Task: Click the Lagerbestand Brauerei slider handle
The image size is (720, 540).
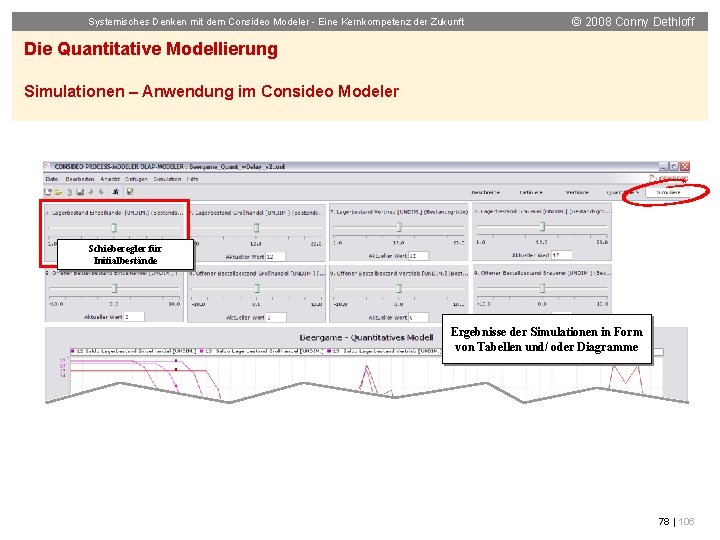Action: pyautogui.click(x=542, y=226)
